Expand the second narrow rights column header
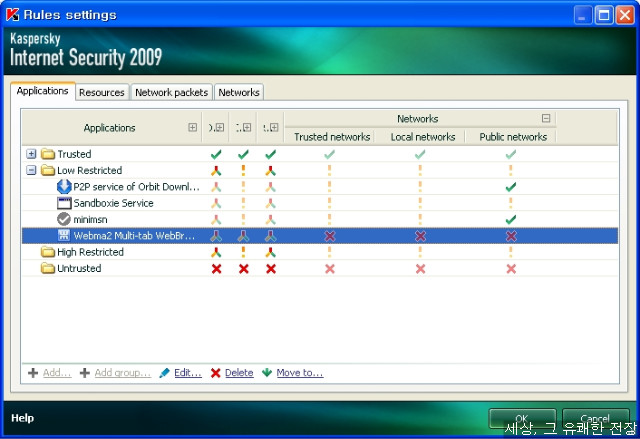Image resolution: width=640 pixels, height=439 pixels. pos(247,127)
